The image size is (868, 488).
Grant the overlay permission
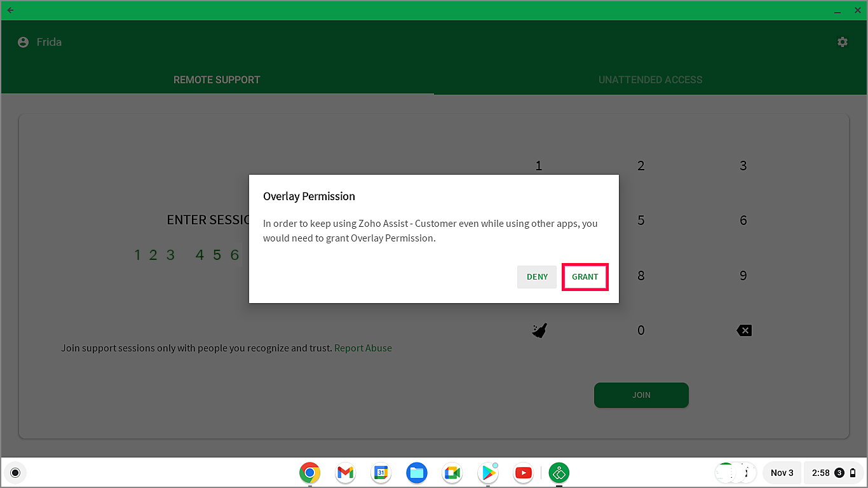(x=585, y=276)
